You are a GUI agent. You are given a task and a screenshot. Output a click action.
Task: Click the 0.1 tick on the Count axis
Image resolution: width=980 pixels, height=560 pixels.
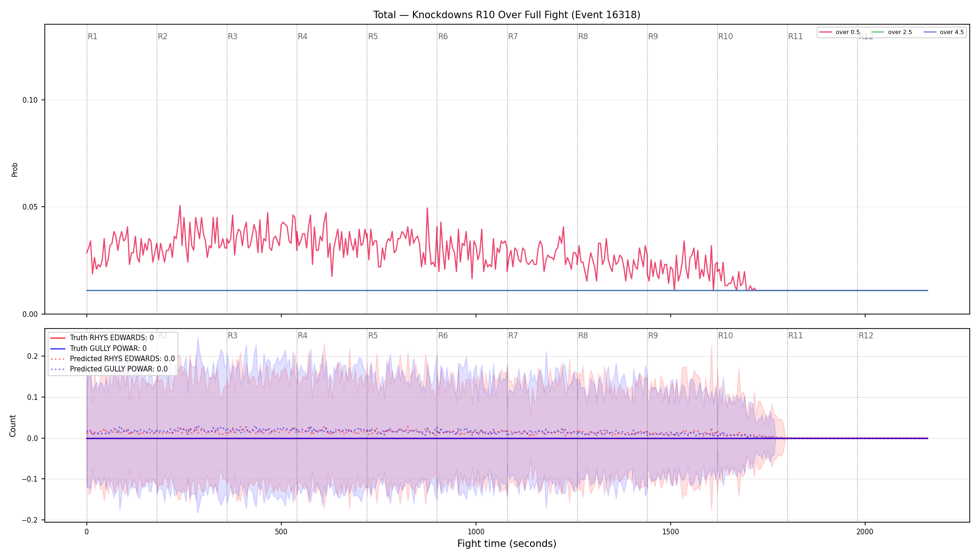click(33, 398)
